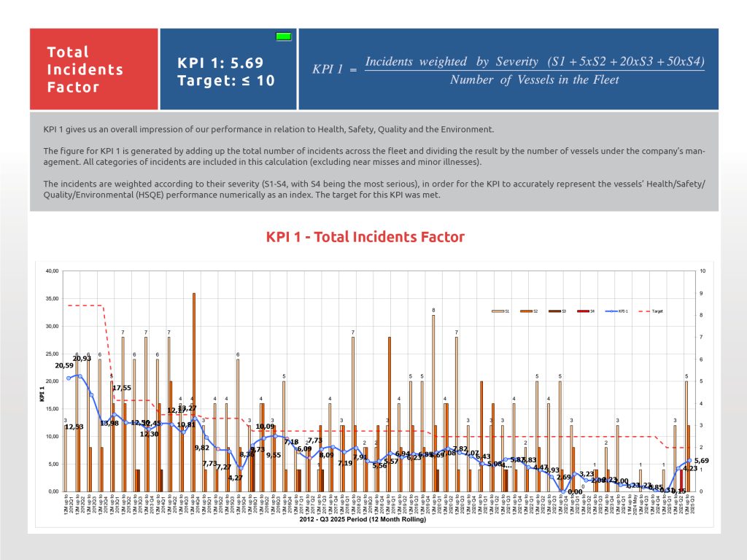Click the 20,93 data point label
Viewport: 747px width, 560px height.
pos(82,359)
